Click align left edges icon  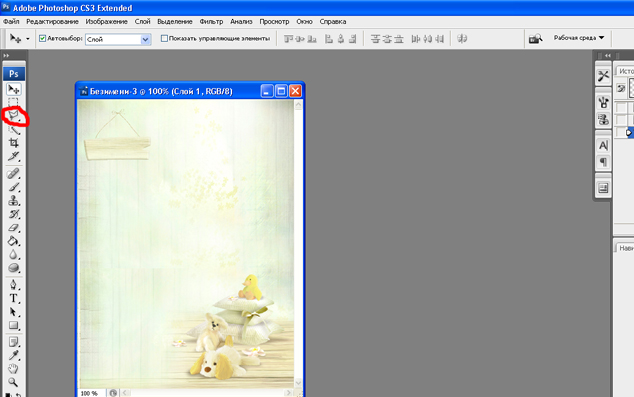(329, 39)
